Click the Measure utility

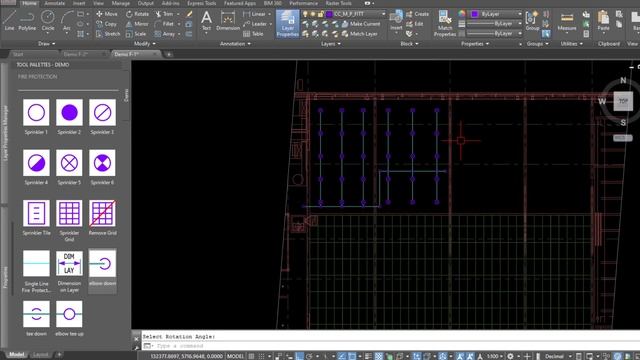coord(567,20)
